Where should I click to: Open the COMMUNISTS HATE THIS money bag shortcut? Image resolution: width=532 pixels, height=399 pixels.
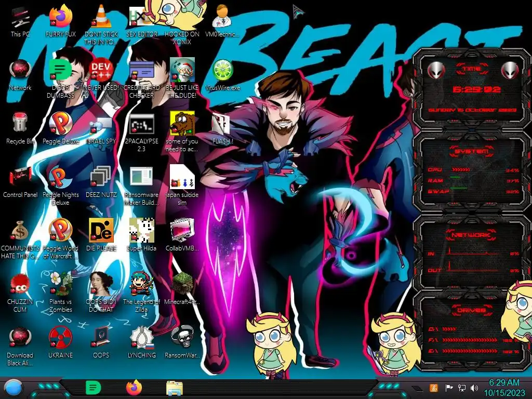[20, 239]
